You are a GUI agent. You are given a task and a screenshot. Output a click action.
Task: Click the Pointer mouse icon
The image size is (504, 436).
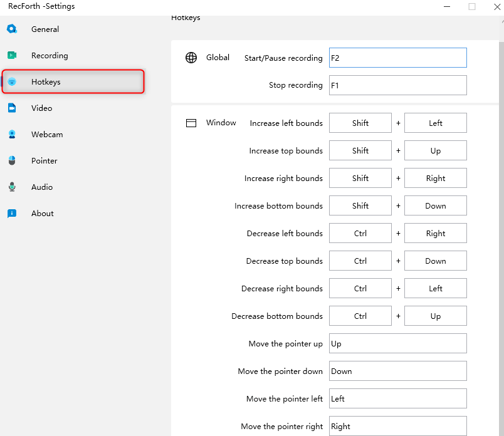(12, 160)
